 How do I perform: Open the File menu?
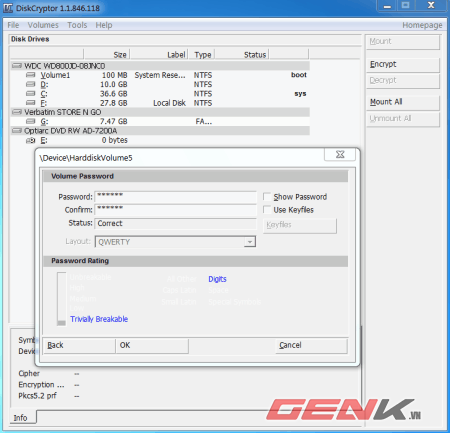click(13, 25)
